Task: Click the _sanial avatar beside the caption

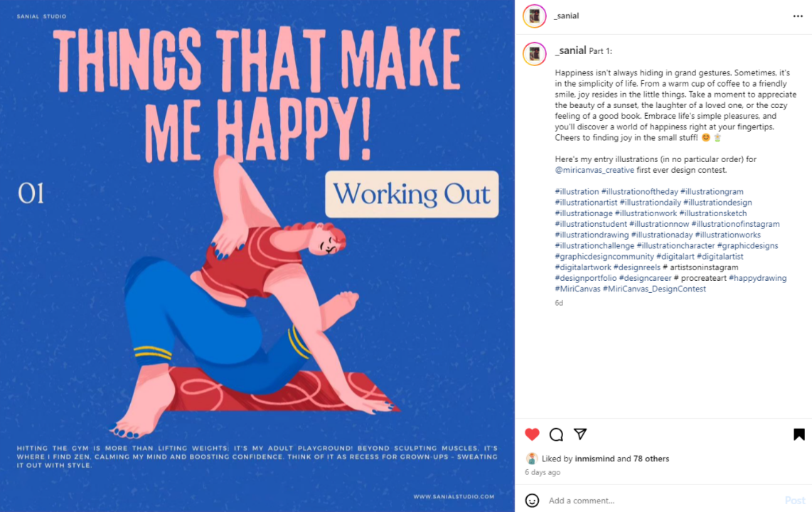Action: 534,53
